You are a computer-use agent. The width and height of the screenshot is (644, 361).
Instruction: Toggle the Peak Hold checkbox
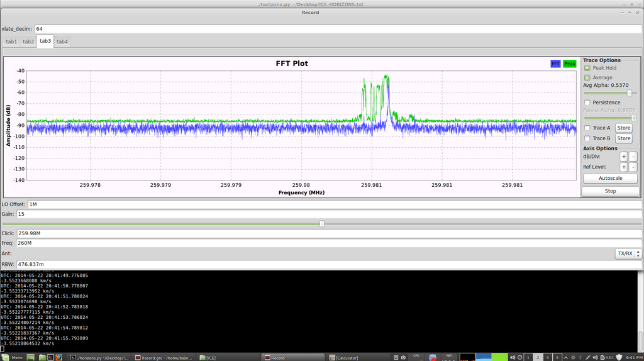pyautogui.click(x=587, y=68)
